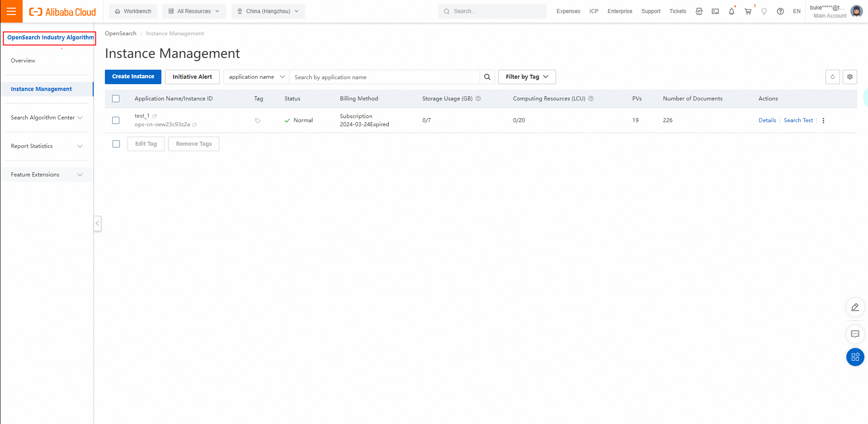Click the PVs value 19

click(x=636, y=120)
